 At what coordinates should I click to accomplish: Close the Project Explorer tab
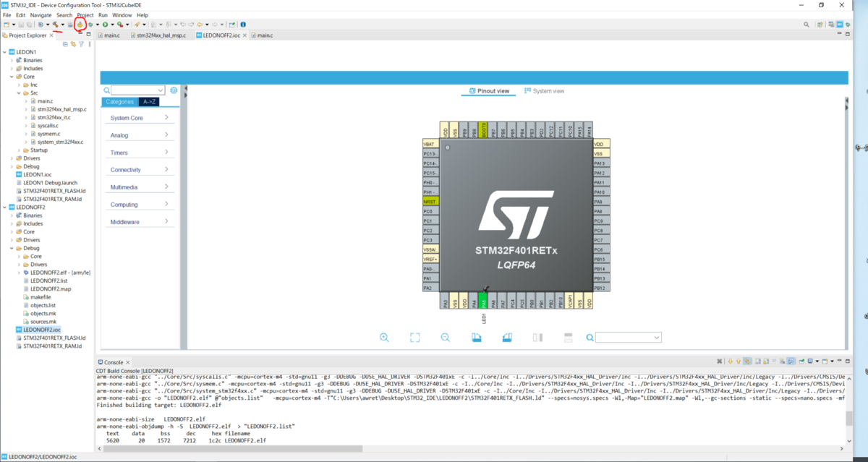(x=51, y=35)
